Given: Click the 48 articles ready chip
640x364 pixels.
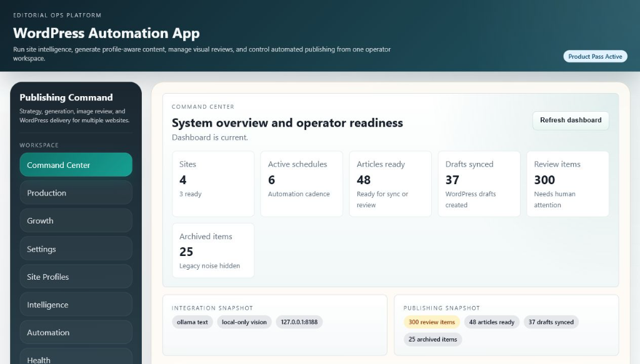Looking at the screenshot, I should coord(492,322).
